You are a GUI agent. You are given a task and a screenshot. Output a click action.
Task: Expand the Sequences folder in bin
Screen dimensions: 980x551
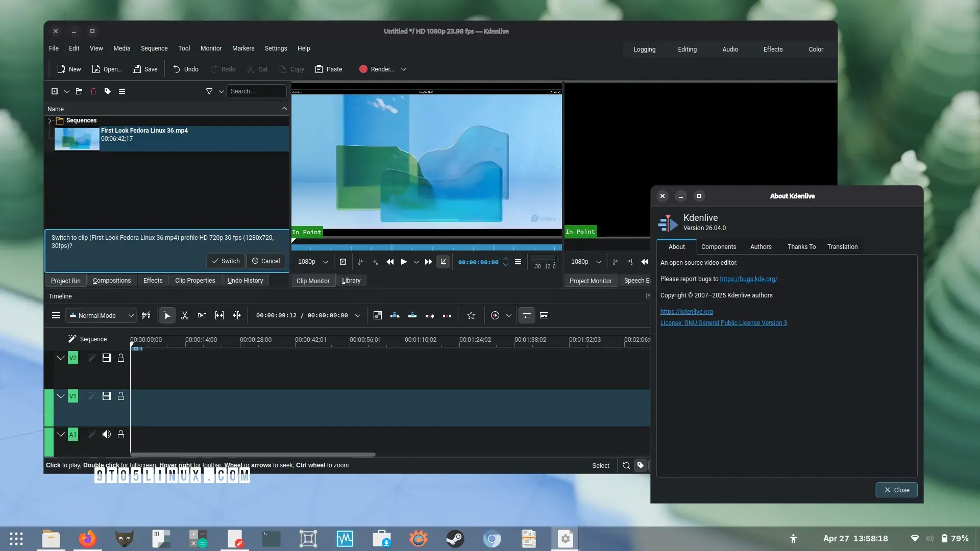point(50,121)
